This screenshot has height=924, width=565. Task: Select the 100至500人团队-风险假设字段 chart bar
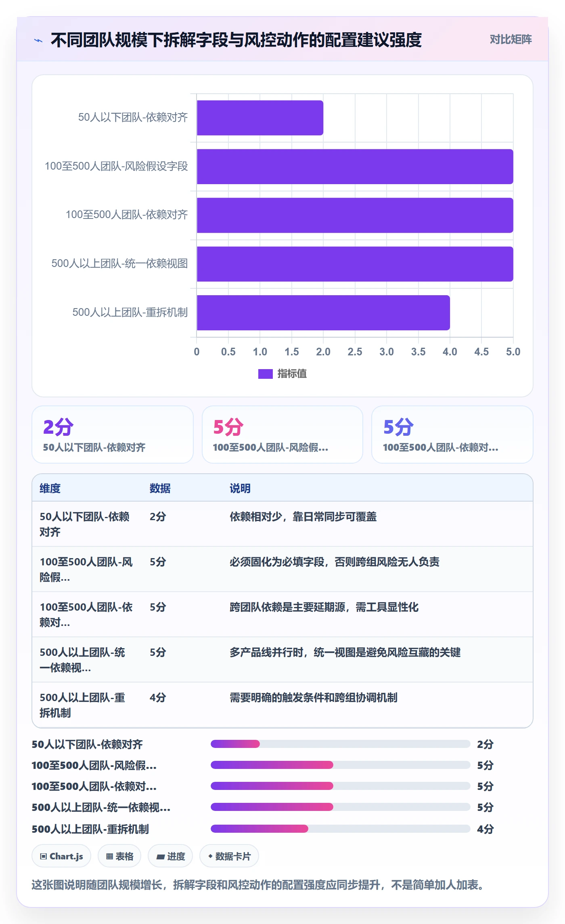(355, 166)
